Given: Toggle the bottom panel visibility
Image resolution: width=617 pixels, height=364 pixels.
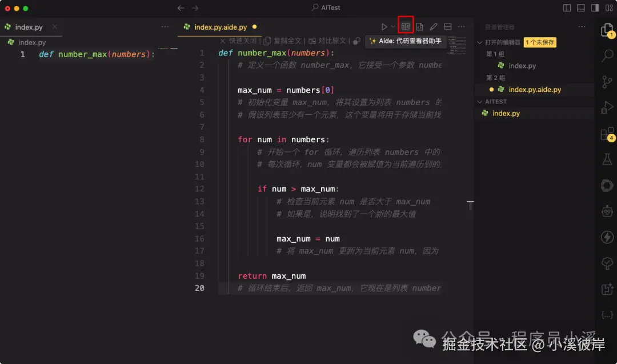Looking at the screenshot, I should (x=580, y=7).
